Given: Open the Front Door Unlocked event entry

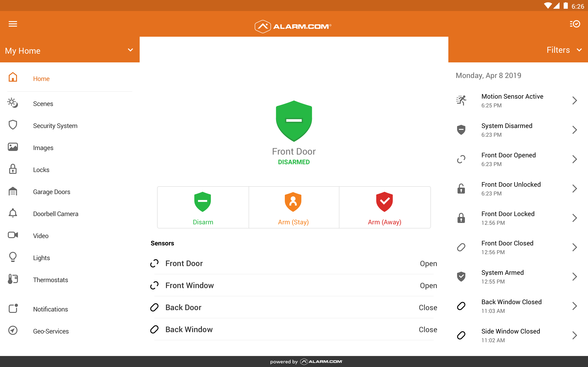Looking at the screenshot, I should [x=517, y=188].
